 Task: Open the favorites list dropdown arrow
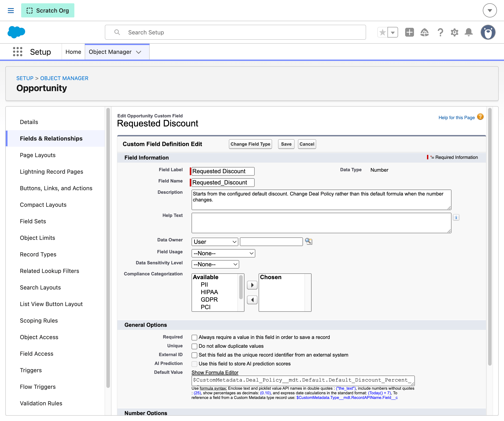click(x=393, y=32)
